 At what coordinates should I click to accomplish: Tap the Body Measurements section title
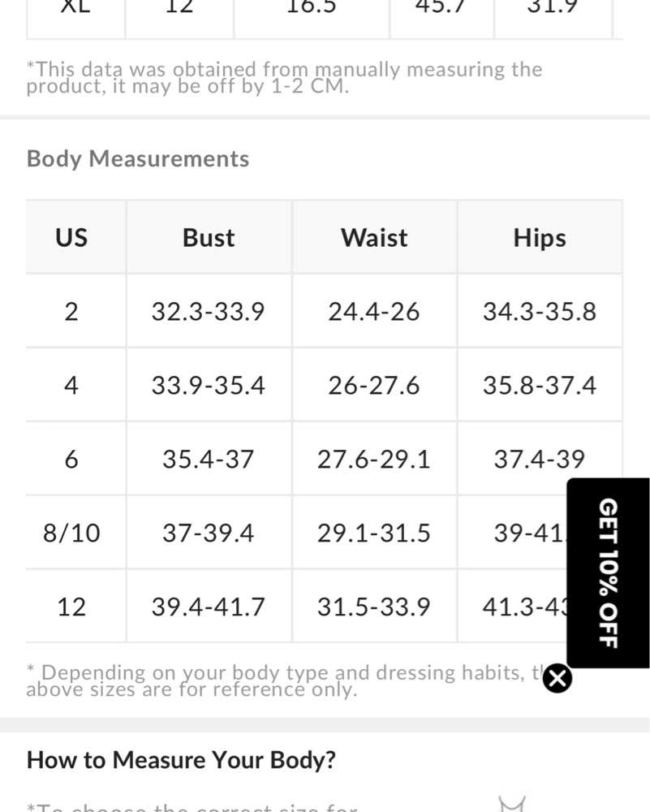[138, 158]
